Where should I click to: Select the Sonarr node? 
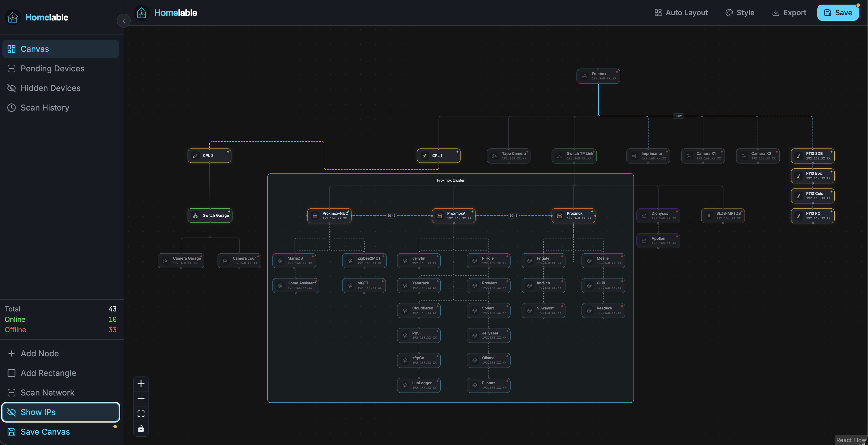pos(489,311)
